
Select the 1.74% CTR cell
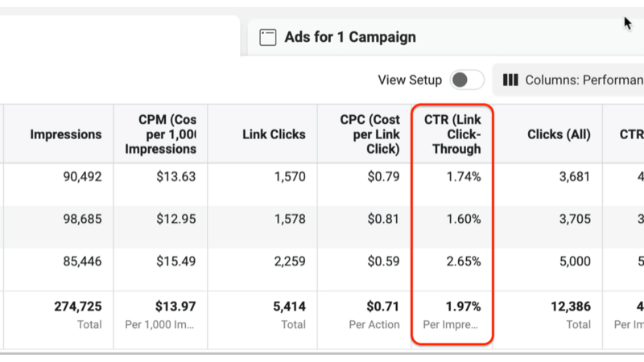tap(463, 177)
